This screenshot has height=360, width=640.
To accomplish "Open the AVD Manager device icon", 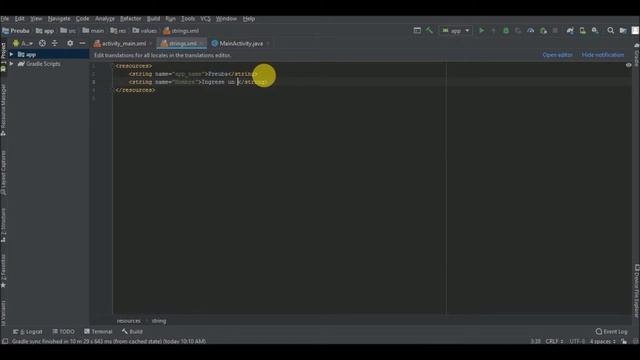I will pyautogui.click(x=582, y=30).
